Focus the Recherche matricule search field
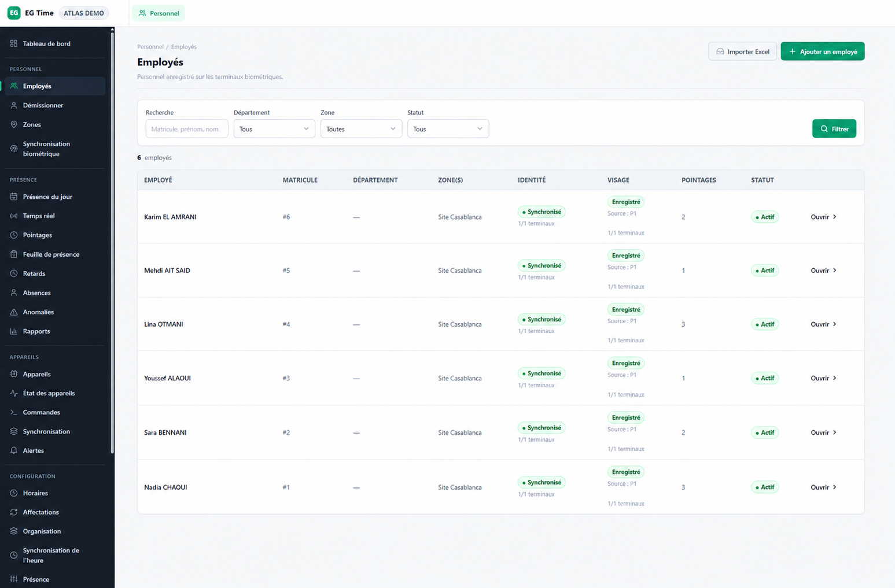Image resolution: width=895 pixels, height=588 pixels. tap(186, 129)
